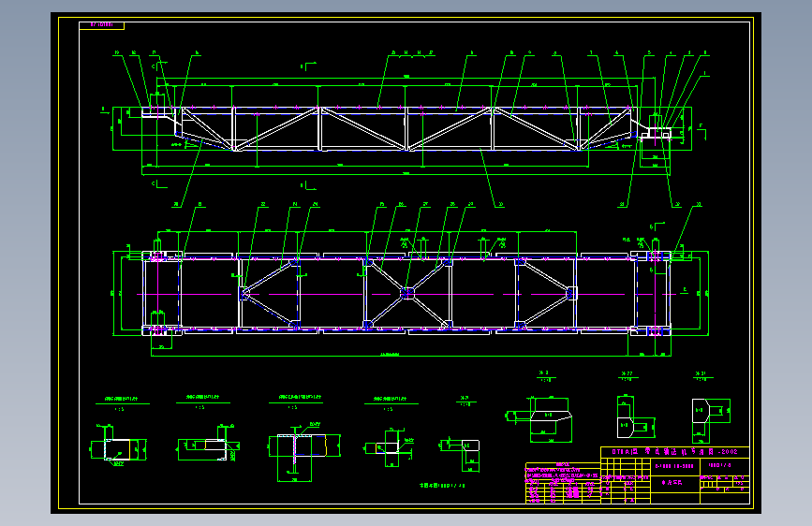Select the truss plan view with X-bracing
The image size is (812, 526).
point(406,294)
